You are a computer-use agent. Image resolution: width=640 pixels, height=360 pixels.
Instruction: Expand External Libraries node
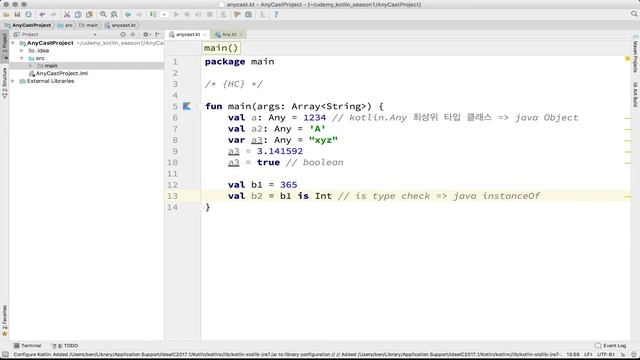point(13,81)
